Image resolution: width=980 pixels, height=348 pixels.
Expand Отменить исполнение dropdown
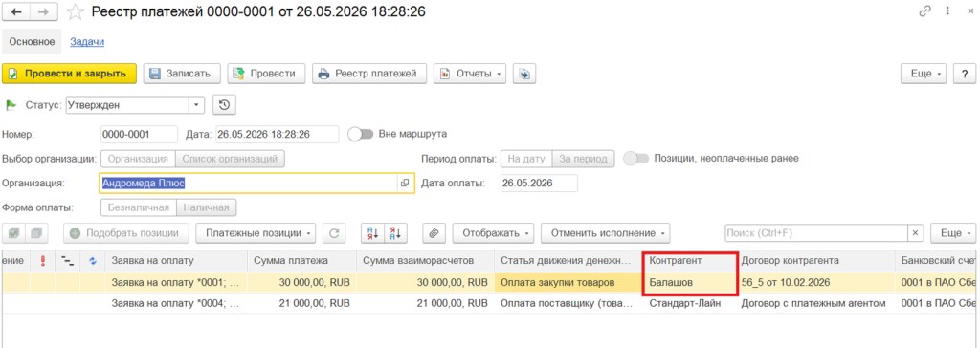click(605, 233)
